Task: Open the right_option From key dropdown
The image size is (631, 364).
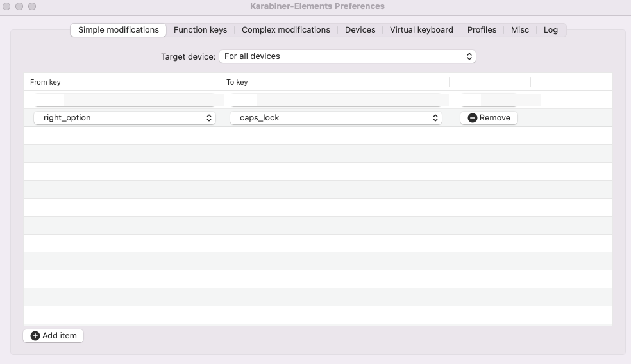Action: [125, 118]
